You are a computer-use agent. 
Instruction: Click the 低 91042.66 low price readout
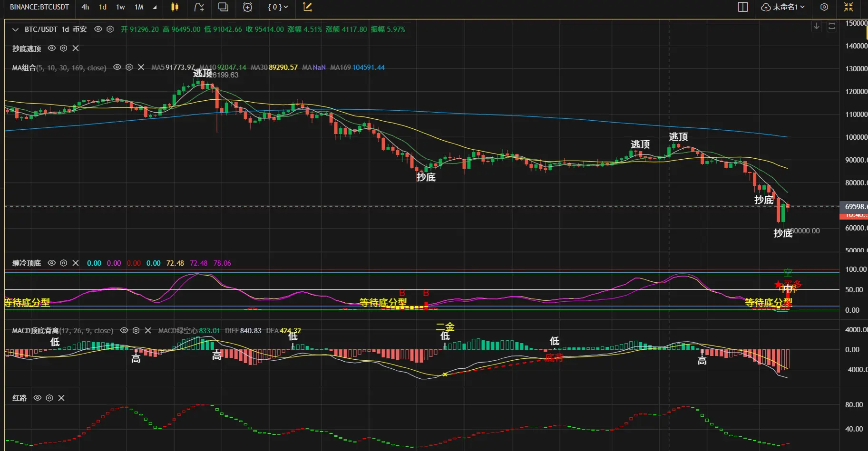[223, 29]
